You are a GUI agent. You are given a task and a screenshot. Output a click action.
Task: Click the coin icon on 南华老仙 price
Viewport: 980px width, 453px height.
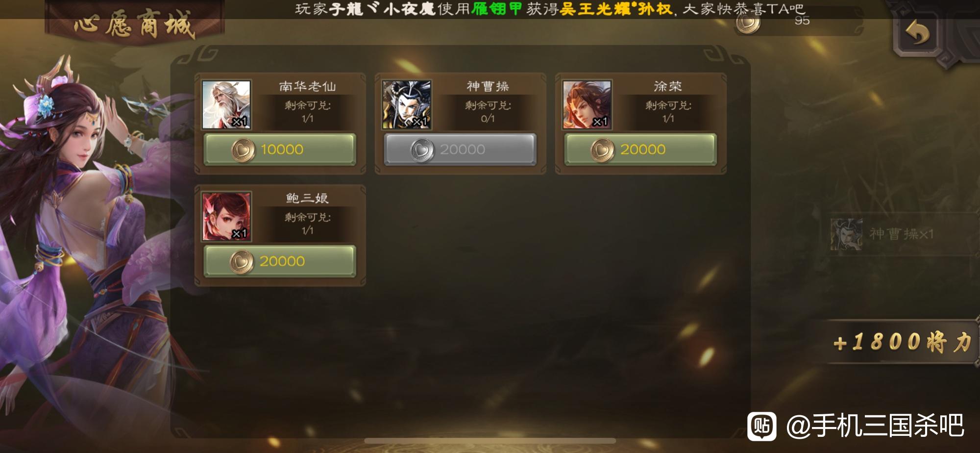[243, 150]
